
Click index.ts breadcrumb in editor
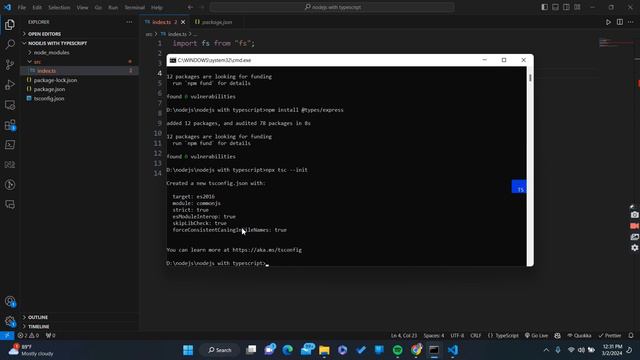[177, 34]
